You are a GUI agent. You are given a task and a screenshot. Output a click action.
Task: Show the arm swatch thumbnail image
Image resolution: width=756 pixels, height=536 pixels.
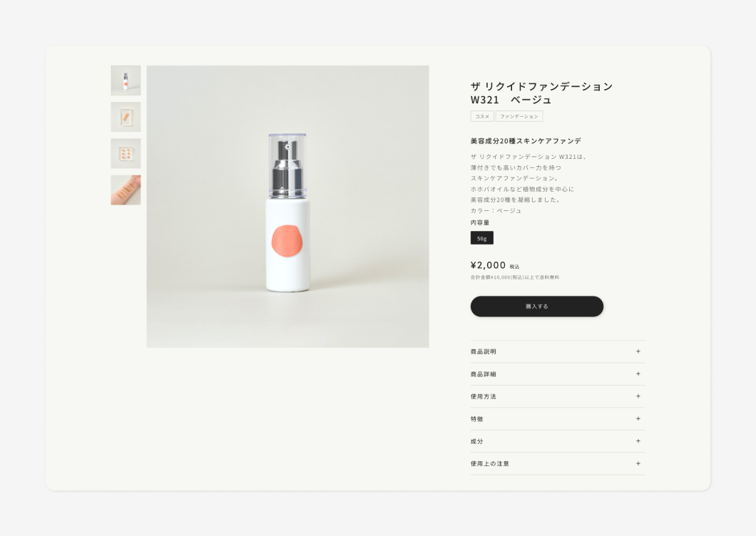126,190
